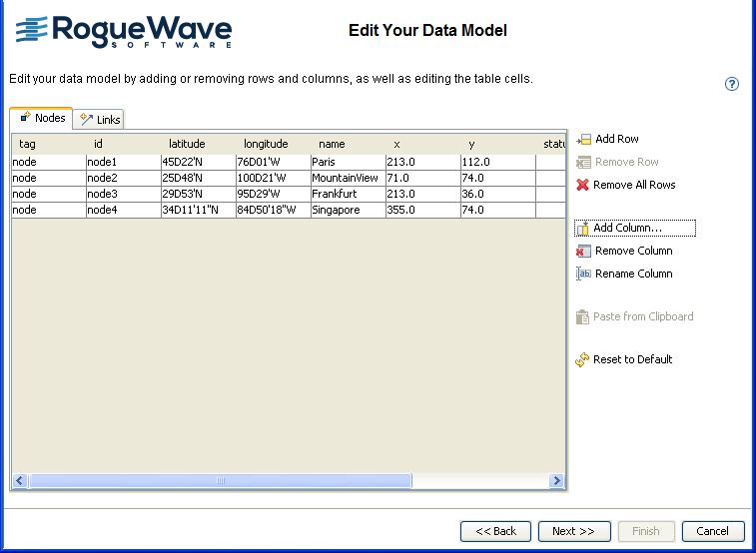Click the latitude column header
This screenshot has width=756, height=553.
pyautogui.click(x=187, y=145)
